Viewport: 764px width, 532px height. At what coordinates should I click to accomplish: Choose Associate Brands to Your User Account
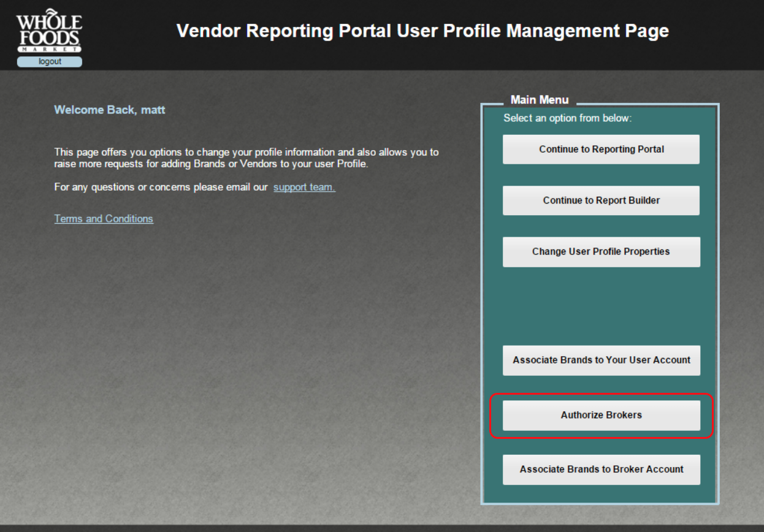pos(601,360)
